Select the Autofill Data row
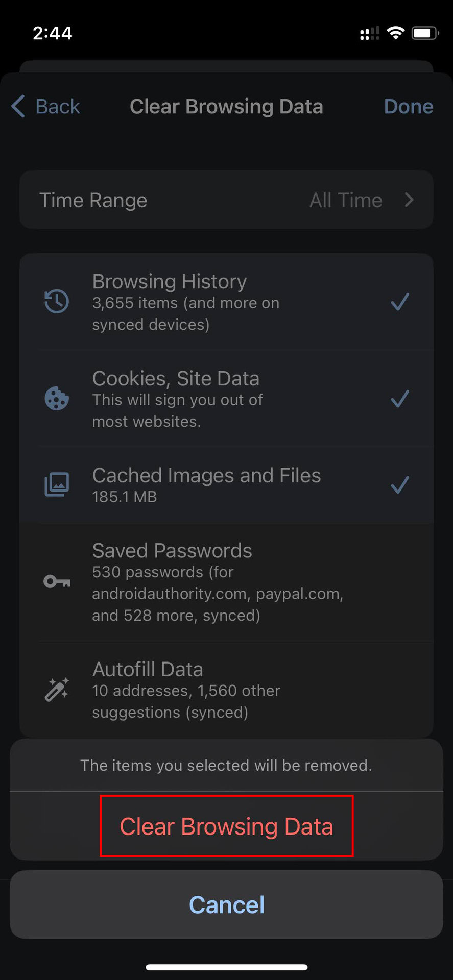The image size is (453, 980). point(226,690)
